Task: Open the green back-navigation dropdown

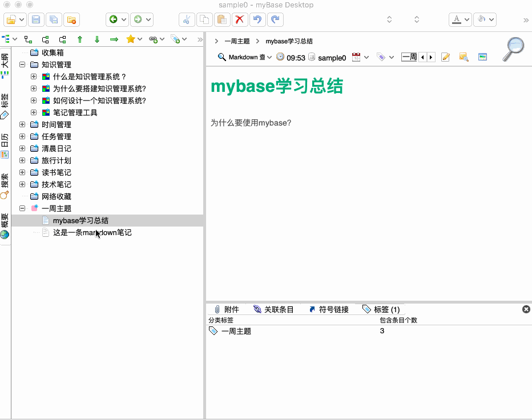Action: click(x=123, y=19)
